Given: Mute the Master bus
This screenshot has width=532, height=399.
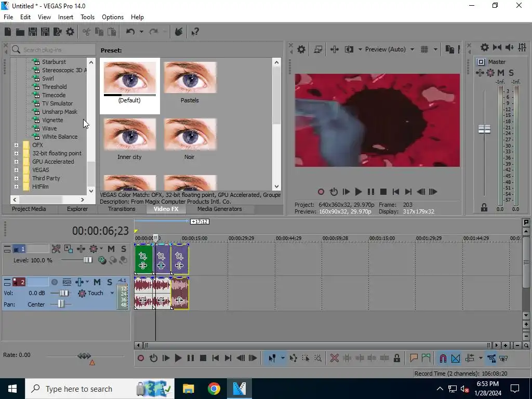Looking at the screenshot, I should tap(501, 73).
